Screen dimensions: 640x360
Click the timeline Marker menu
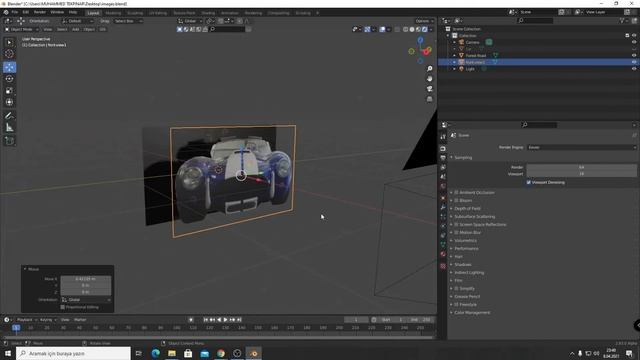coord(80,320)
